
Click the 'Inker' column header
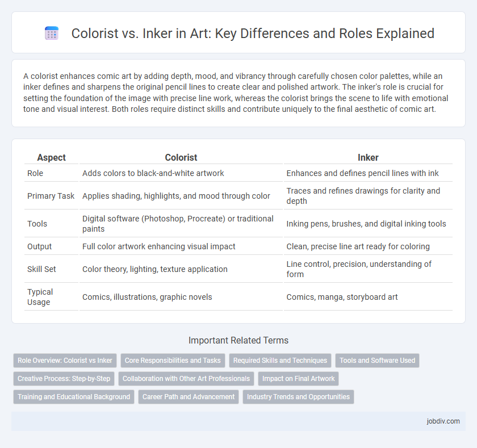pos(368,157)
